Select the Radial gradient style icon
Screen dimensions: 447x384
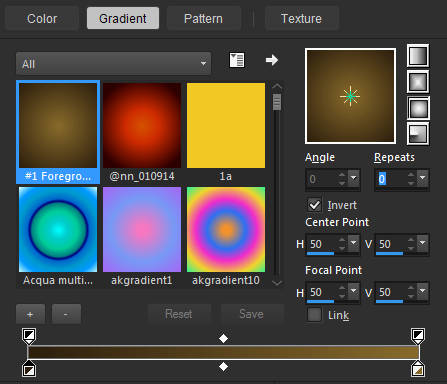tap(418, 134)
